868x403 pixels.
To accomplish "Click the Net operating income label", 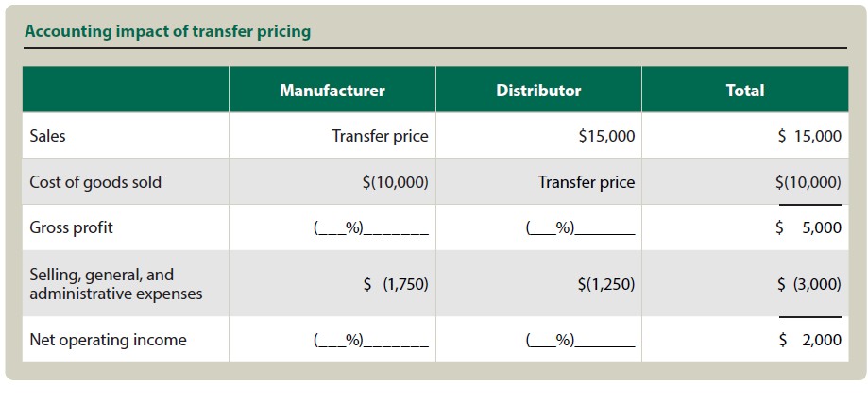I will click(108, 340).
